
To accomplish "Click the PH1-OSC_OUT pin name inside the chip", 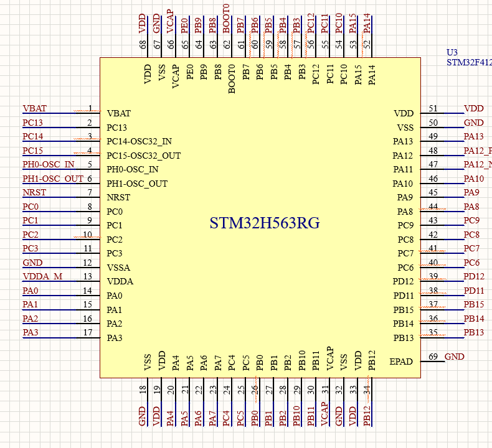I will 137,184.
